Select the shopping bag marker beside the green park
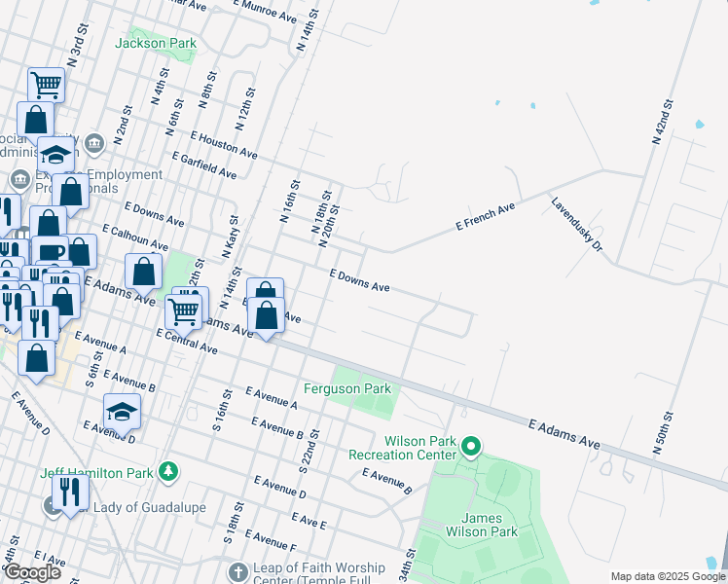 (144, 273)
